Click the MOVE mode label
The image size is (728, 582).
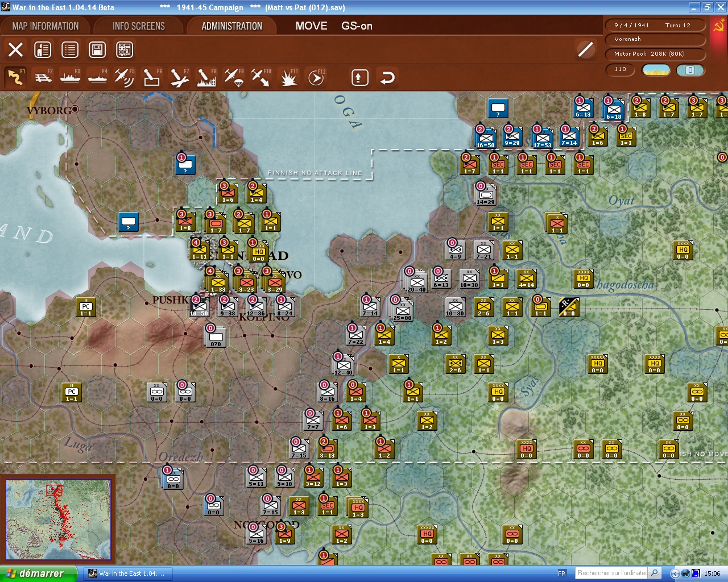tap(311, 26)
